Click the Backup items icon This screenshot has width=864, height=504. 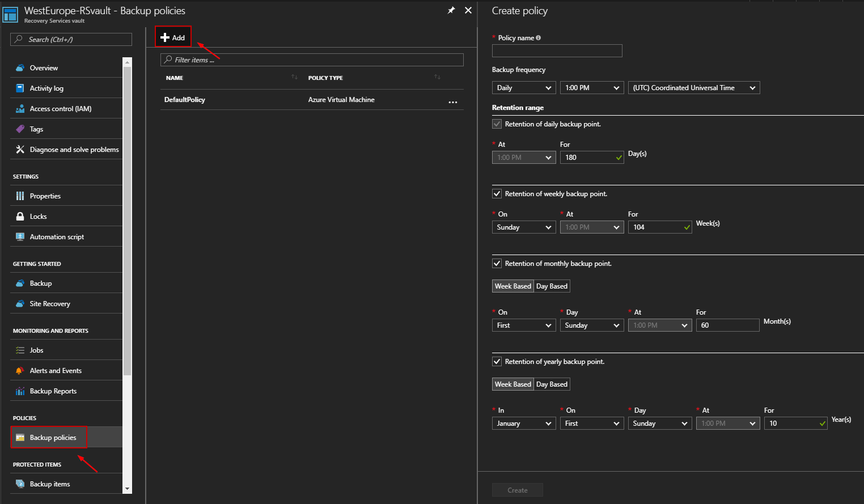point(20,484)
